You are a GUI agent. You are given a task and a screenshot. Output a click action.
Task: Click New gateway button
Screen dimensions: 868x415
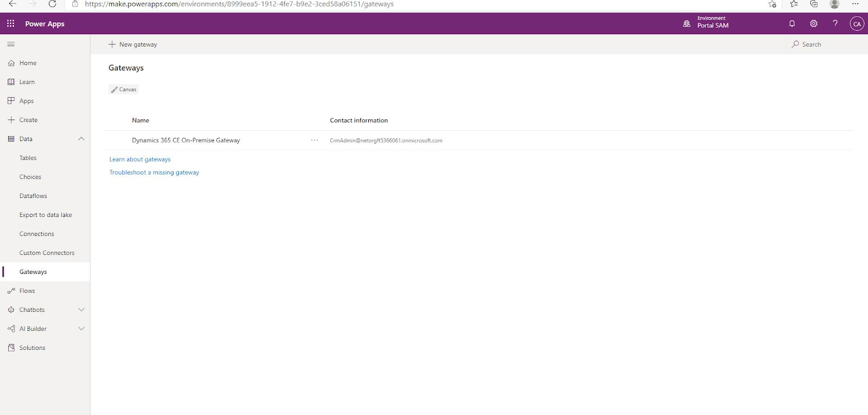pyautogui.click(x=133, y=44)
